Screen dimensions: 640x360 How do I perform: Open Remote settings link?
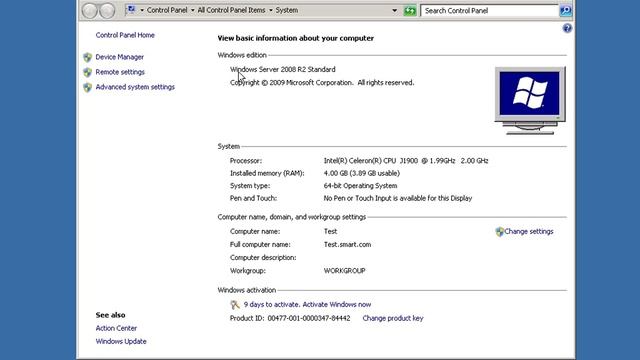tap(120, 72)
